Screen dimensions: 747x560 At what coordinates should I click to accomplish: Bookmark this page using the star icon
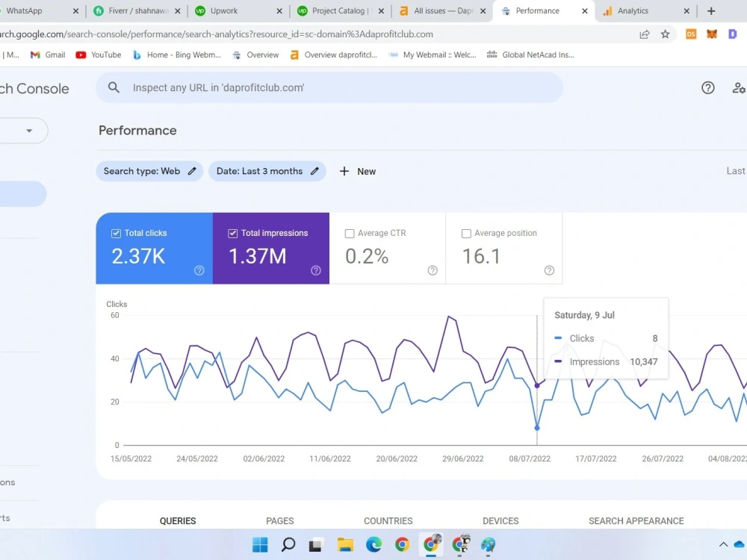(665, 34)
